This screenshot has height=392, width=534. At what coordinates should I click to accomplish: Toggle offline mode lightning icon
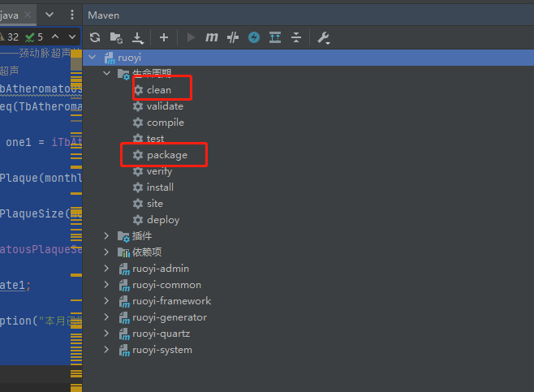click(x=254, y=37)
